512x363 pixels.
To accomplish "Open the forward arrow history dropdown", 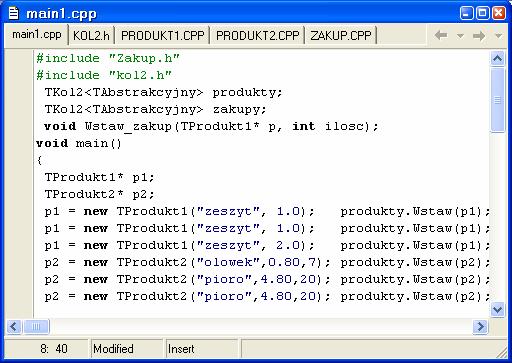I will (498, 35).
